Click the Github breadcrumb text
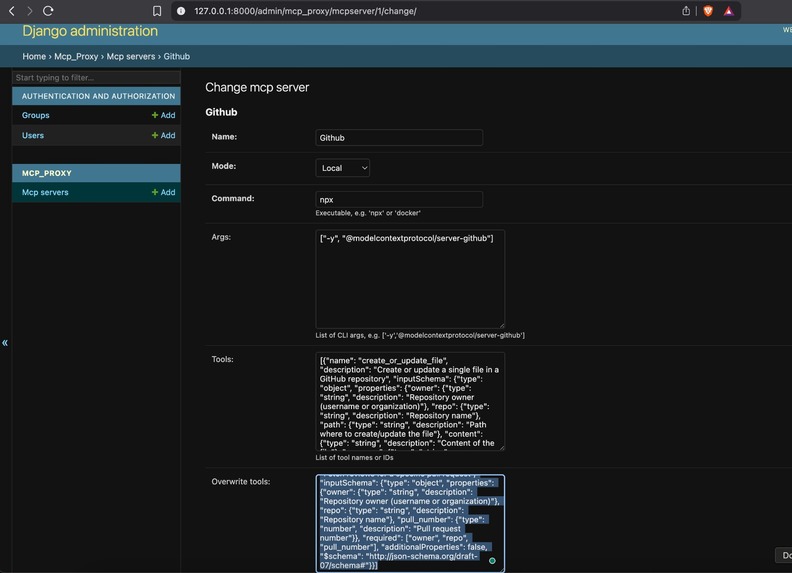 (x=177, y=56)
